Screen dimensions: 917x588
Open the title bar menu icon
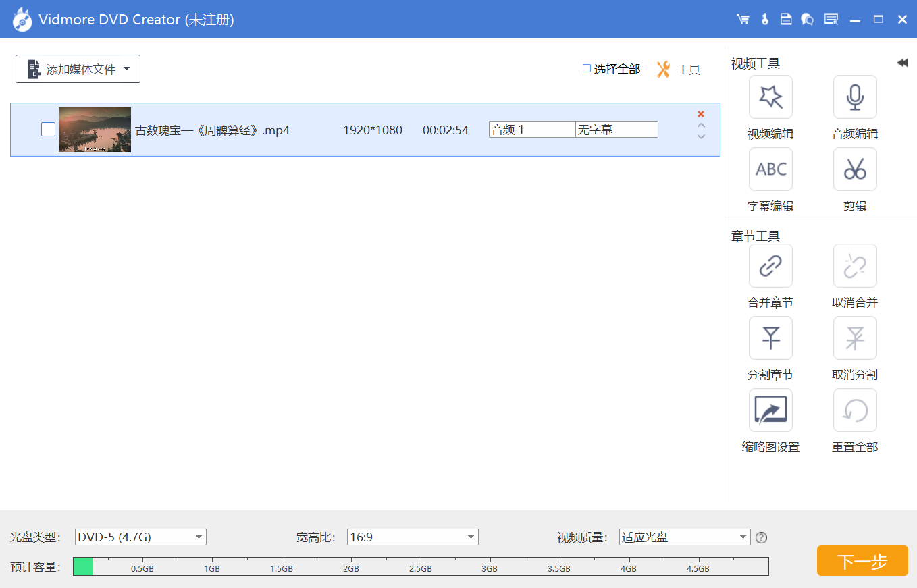pyautogui.click(x=831, y=20)
